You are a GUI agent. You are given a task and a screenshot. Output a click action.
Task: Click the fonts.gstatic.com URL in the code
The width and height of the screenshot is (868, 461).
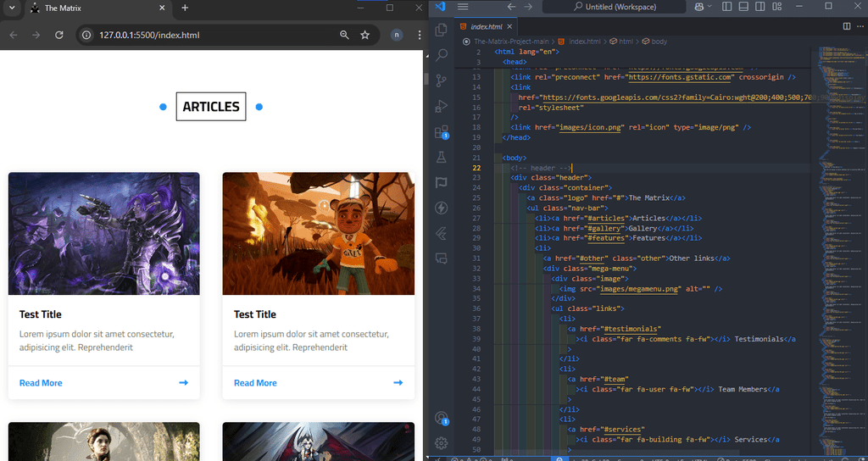point(682,77)
